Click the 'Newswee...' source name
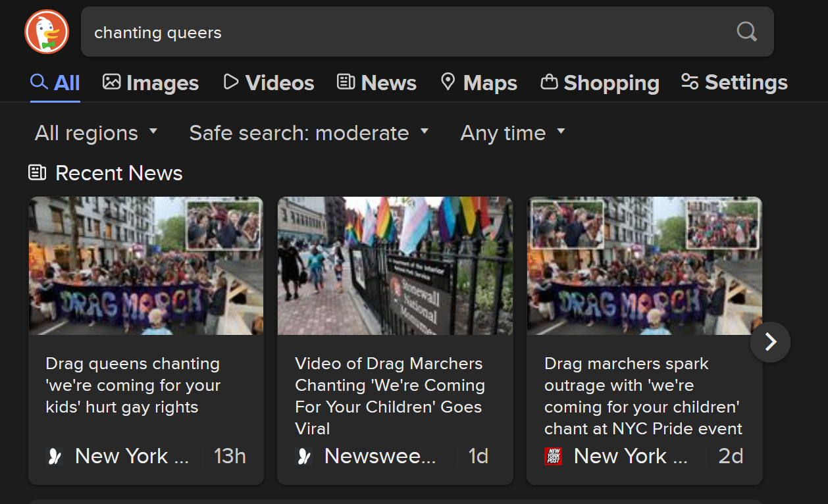Screen dimensions: 828x504 [x=380, y=456]
